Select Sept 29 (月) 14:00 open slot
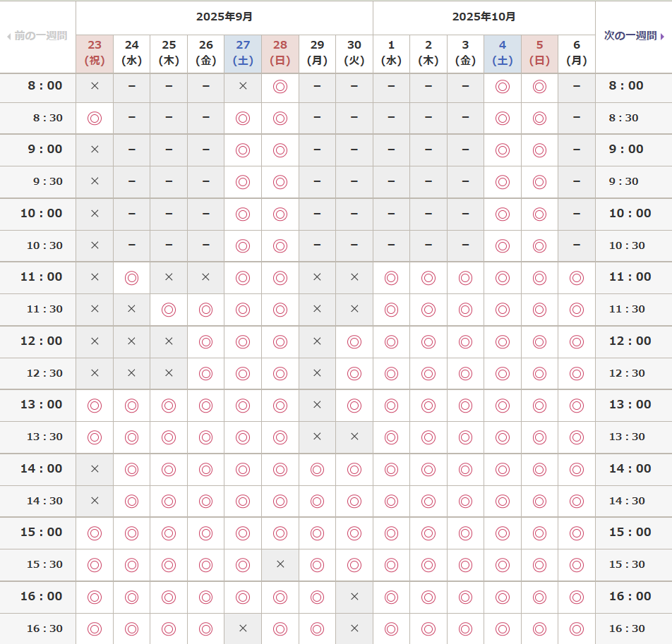The image size is (672, 644). [317, 469]
